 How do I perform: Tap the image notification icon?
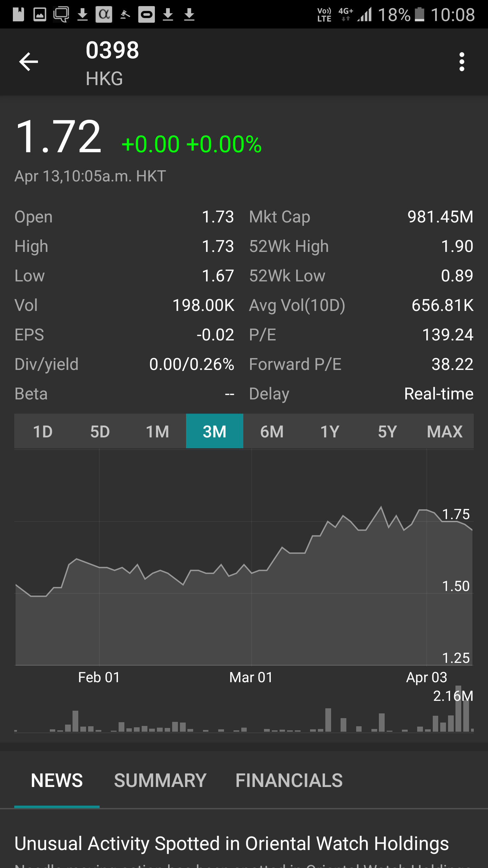click(x=40, y=15)
